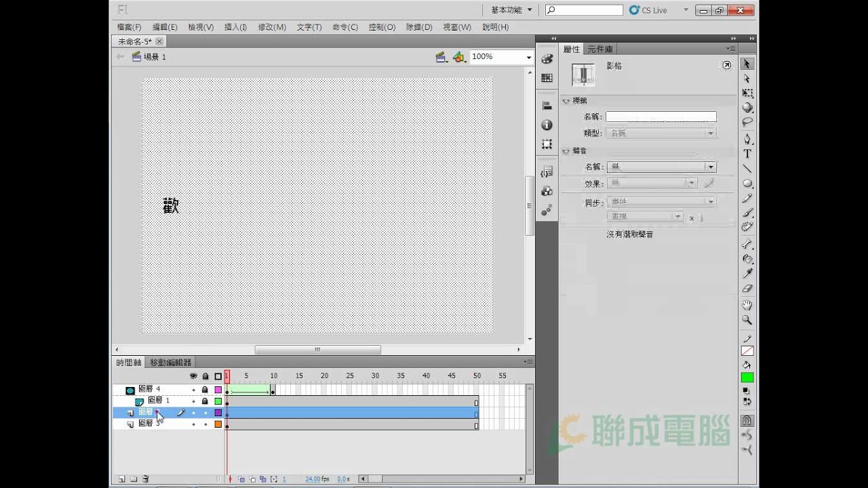Select the Bone tool
Image resolution: width=868 pixels, height=488 pixels.
point(747,244)
